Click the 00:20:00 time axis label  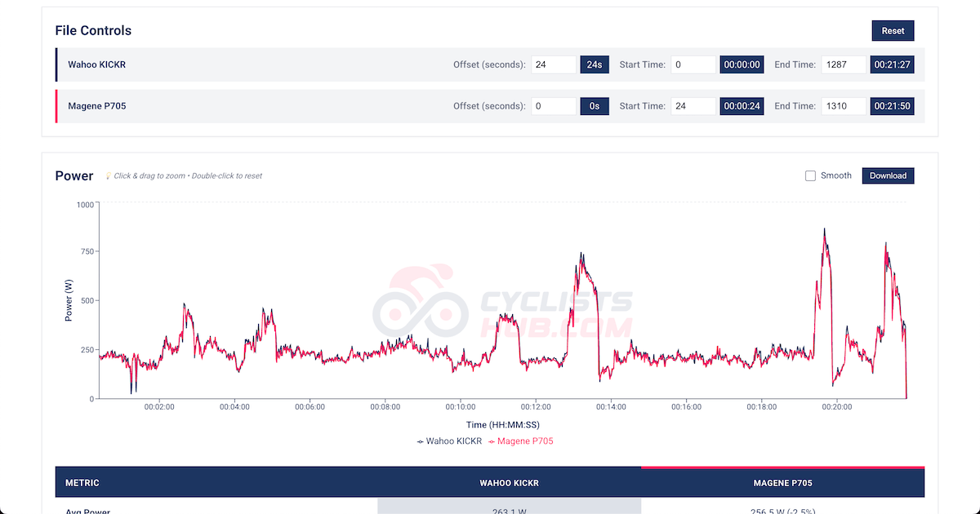pos(837,406)
